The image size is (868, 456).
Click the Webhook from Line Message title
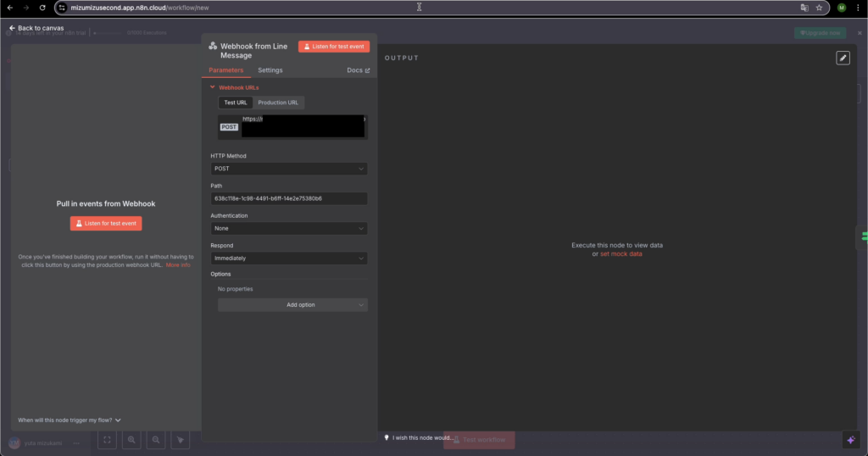253,51
